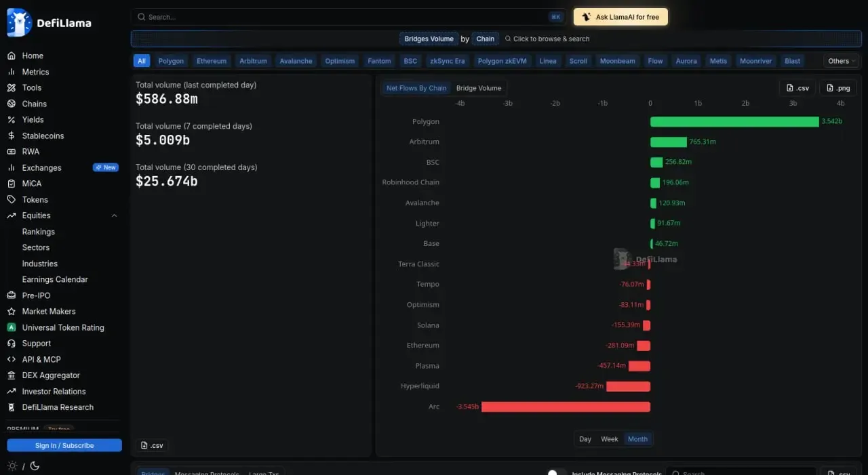Click the Metrics bar-chart icon in the sidebar

(11, 72)
